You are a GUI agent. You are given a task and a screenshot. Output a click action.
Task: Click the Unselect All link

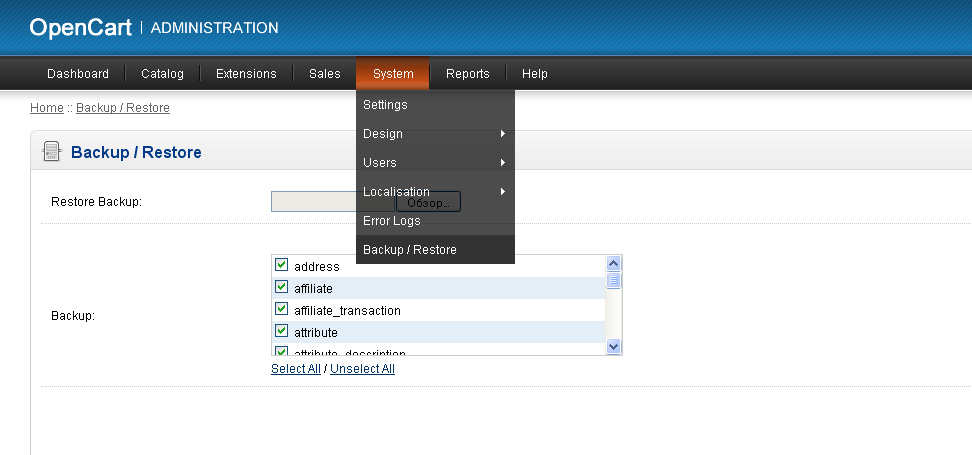click(362, 369)
